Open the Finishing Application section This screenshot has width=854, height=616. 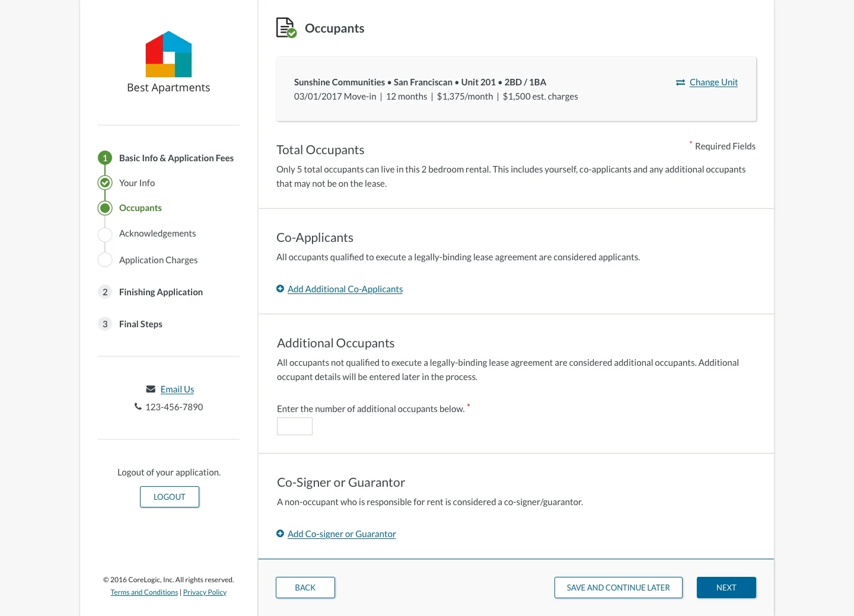[x=161, y=292]
